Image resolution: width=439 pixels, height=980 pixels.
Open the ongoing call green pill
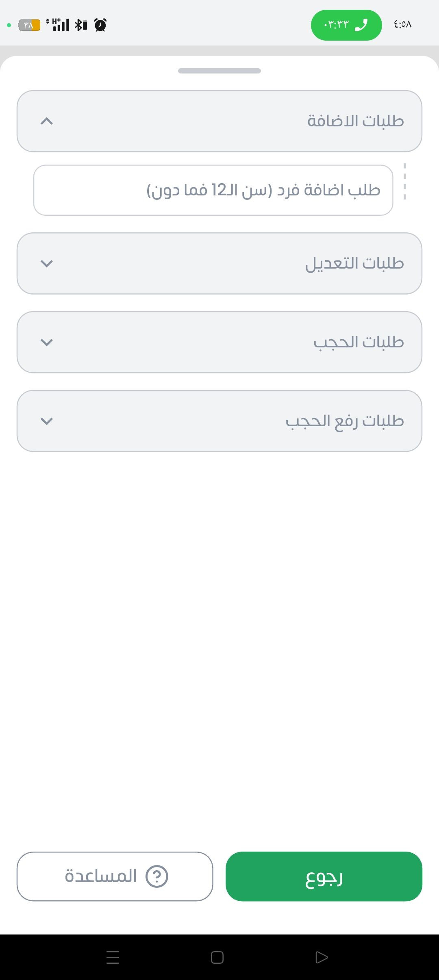click(x=346, y=25)
